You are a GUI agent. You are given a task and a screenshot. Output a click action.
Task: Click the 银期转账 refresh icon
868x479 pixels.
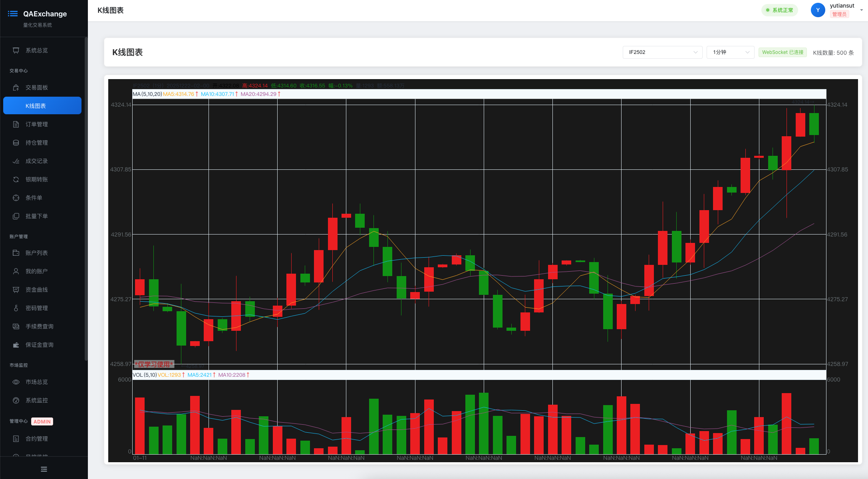coord(16,179)
